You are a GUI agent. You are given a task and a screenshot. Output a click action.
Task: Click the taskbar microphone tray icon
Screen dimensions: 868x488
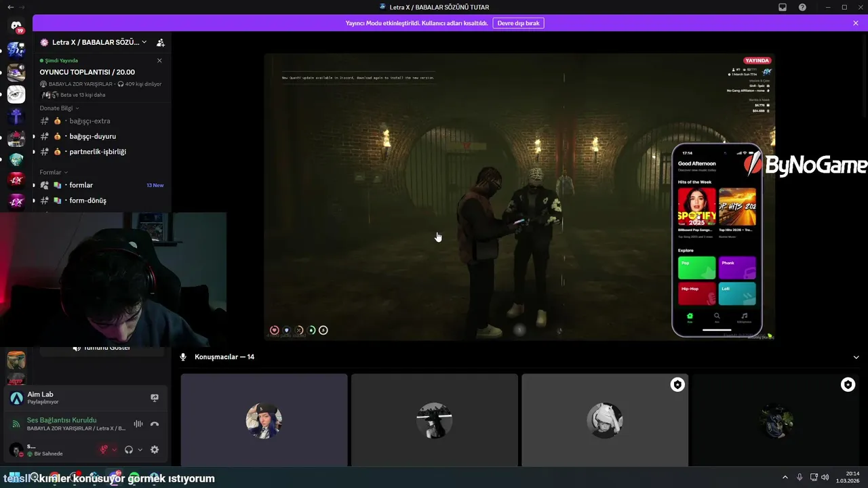800,477
